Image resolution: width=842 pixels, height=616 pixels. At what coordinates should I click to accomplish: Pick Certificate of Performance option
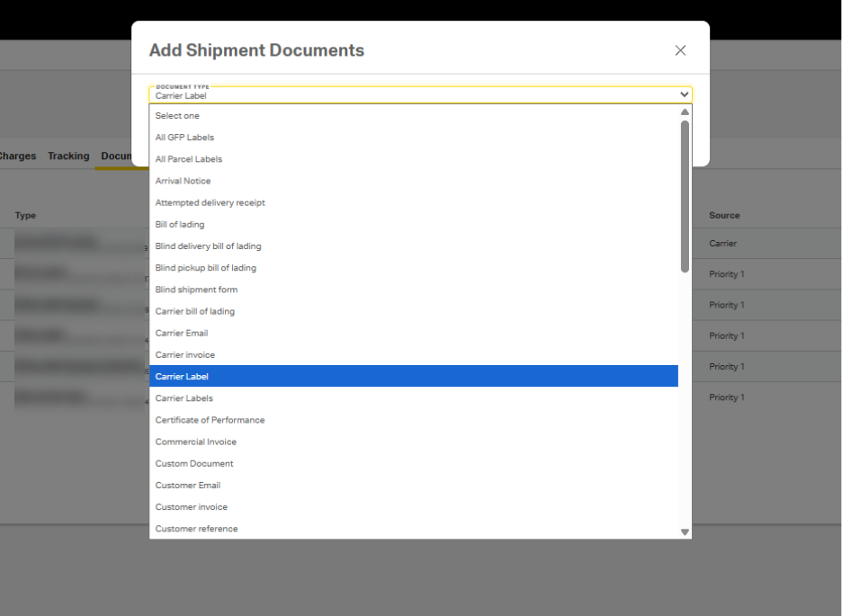210,420
